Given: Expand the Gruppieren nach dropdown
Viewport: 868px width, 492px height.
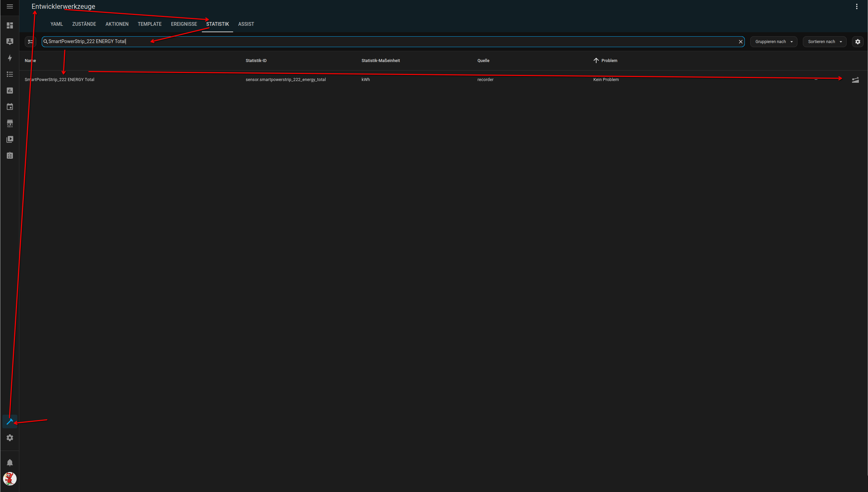Looking at the screenshot, I should 774,42.
